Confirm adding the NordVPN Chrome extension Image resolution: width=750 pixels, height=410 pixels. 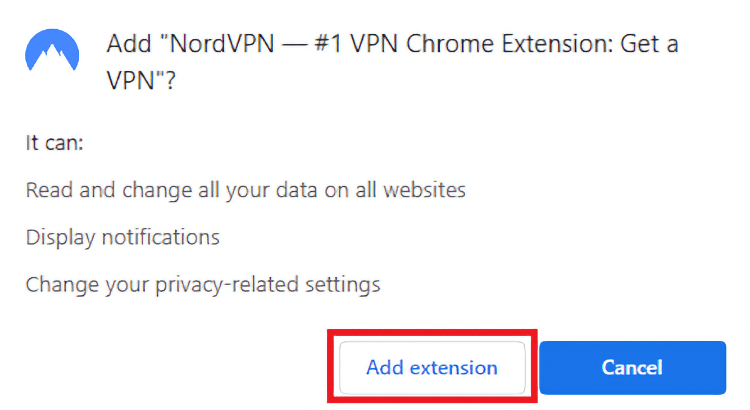click(432, 367)
